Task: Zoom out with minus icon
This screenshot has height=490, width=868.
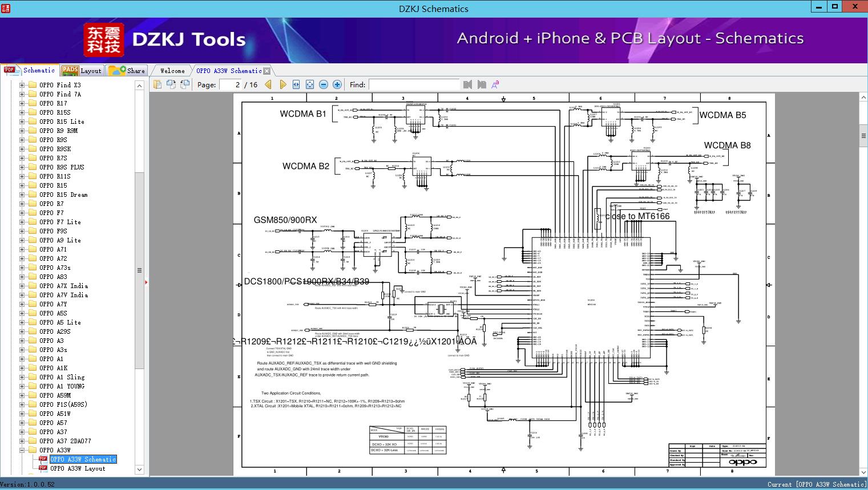Action: [x=324, y=84]
